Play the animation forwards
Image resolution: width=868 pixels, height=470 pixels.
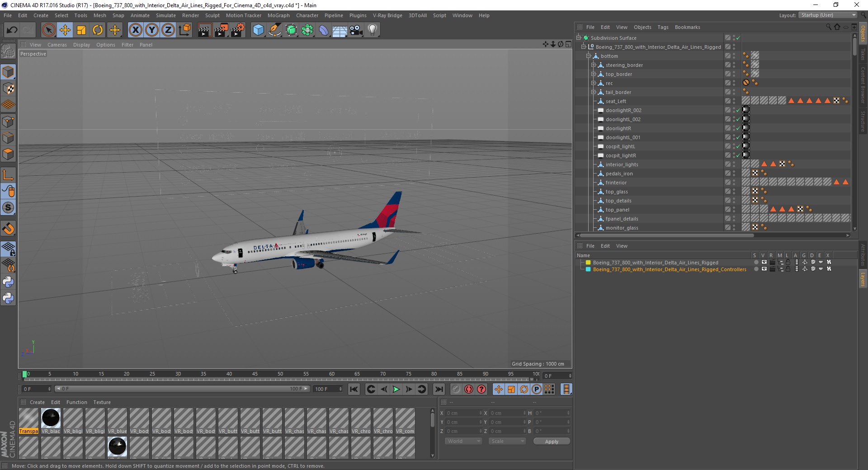[396, 389]
